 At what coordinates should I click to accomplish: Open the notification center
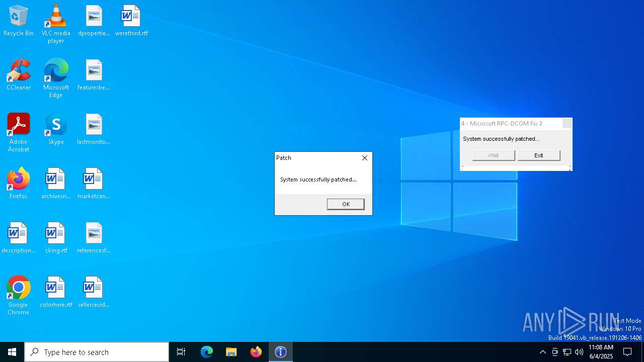pos(627,352)
